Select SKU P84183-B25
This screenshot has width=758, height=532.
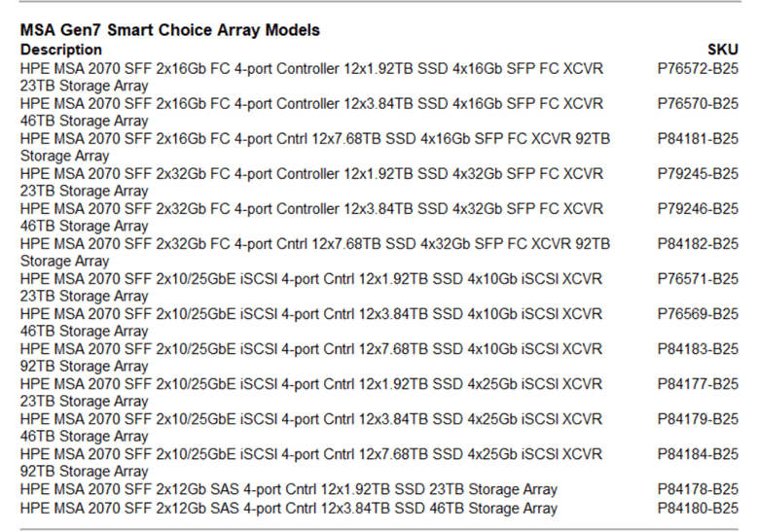click(x=698, y=349)
